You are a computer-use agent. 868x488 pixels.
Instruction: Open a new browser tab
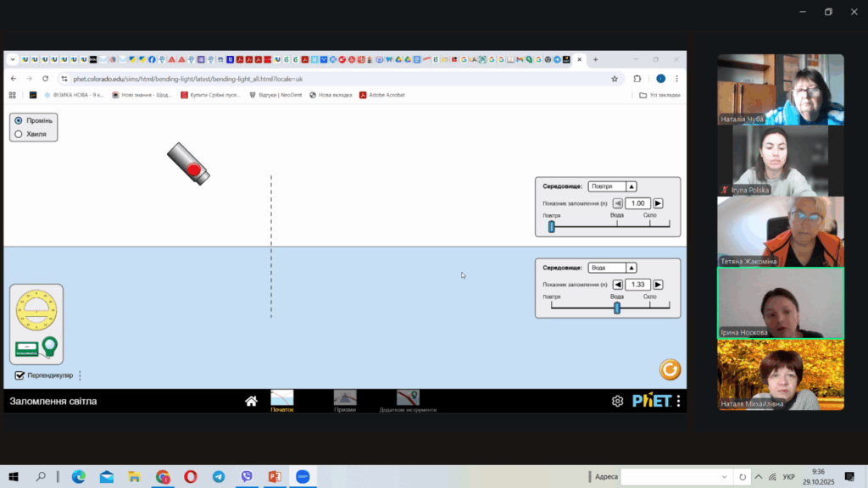596,60
